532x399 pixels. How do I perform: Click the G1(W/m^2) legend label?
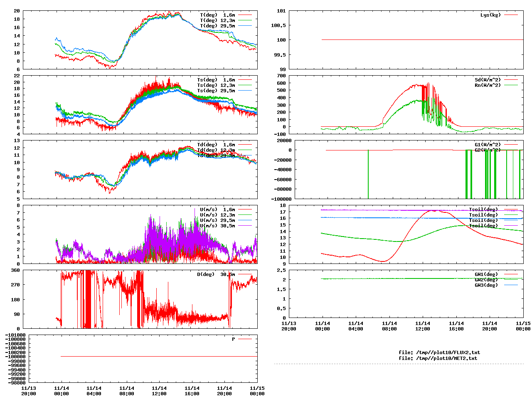pos(488,145)
